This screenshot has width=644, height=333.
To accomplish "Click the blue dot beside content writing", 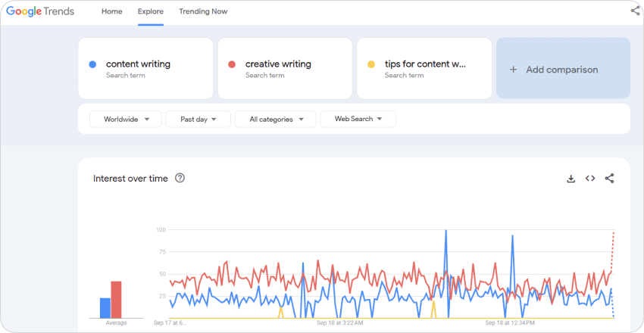I will (92, 64).
